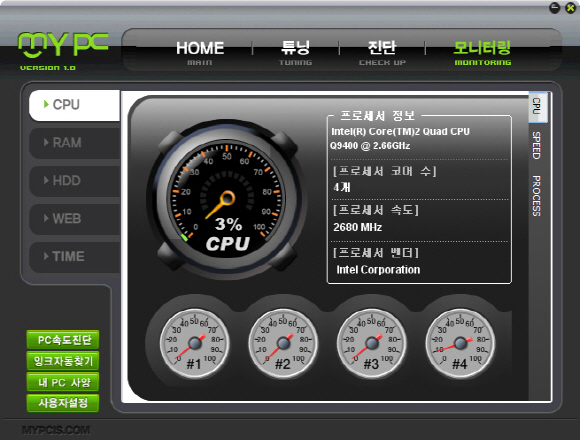The width and height of the screenshot is (580, 440).
Task: Select the core #3 gauge
Action: 372,344
